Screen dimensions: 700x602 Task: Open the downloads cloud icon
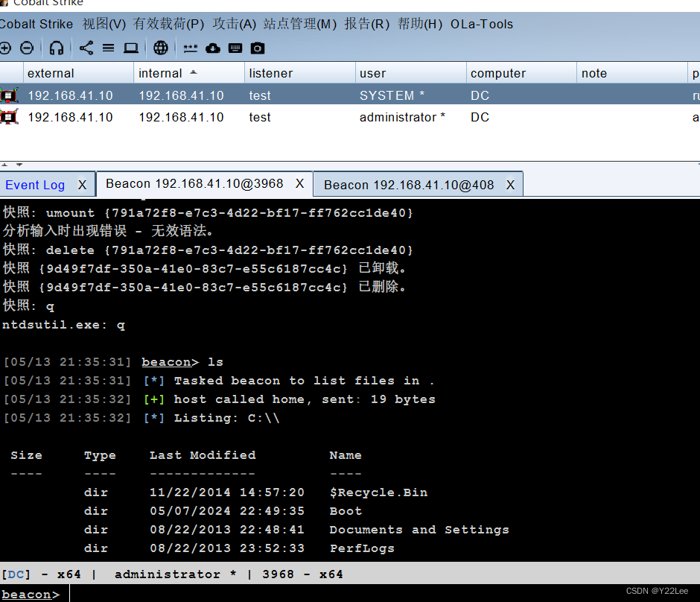(213, 48)
